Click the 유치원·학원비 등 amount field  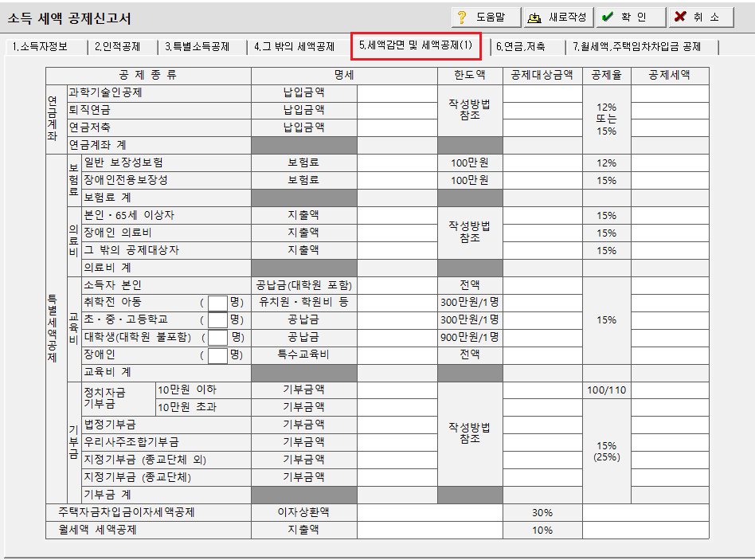click(x=397, y=303)
